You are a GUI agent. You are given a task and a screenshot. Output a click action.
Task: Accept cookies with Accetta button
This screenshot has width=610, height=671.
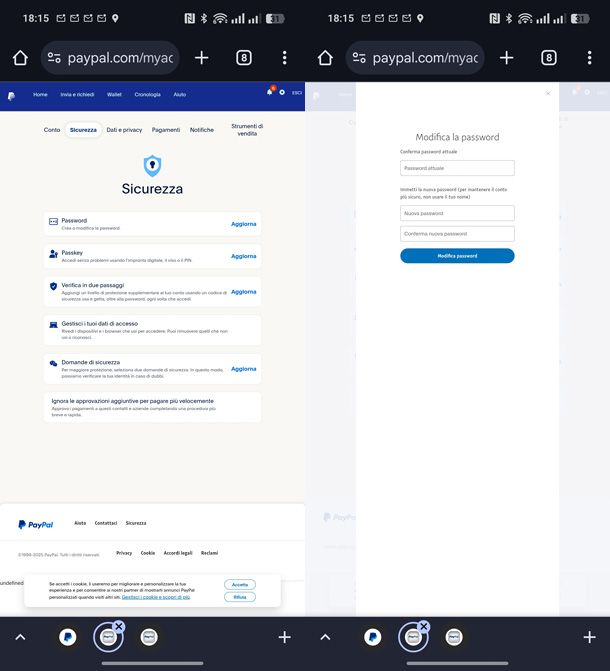pos(240,585)
